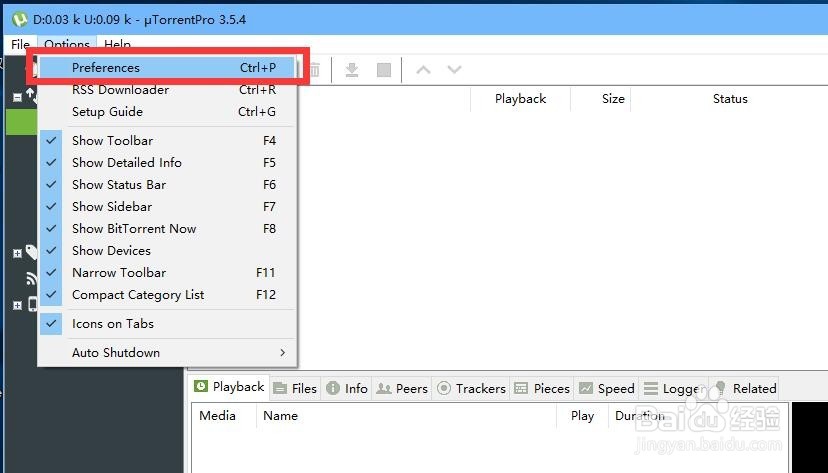828x473 pixels.
Task: Launch Setup Guide from the menu
Action: (x=168, y=112)
